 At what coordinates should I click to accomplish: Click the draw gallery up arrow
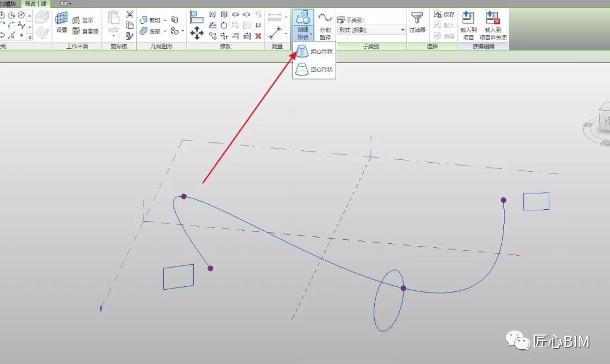tap(29, 15)
